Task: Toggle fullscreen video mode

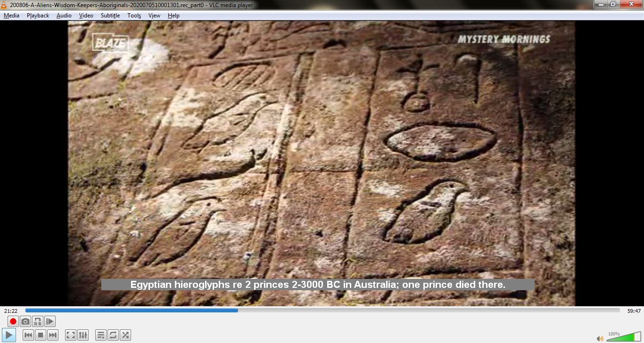Action: pos(70,335)
